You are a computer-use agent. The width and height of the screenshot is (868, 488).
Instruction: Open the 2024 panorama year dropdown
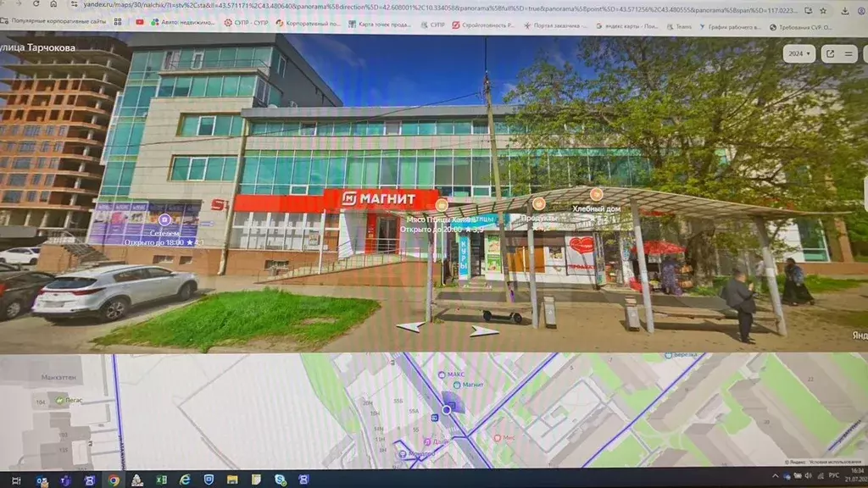(x=798, y=53)
